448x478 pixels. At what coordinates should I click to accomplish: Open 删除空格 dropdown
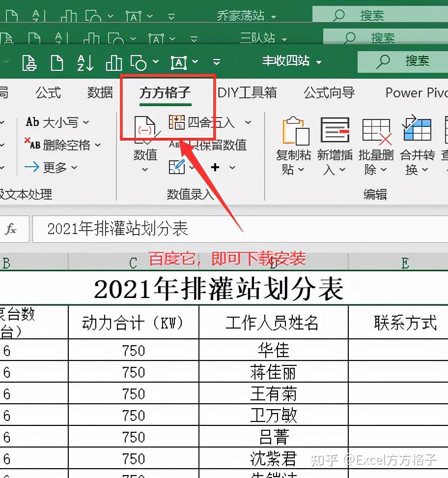(62, 145)
